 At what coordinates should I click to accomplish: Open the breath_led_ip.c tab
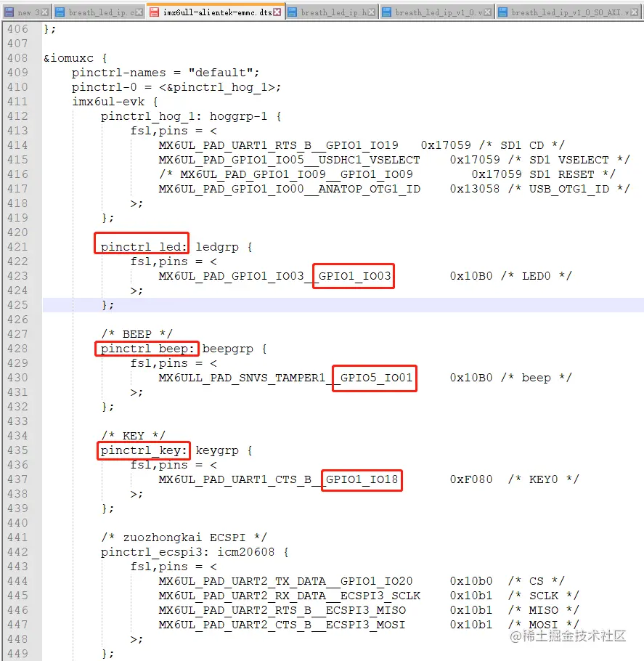click(99, 12)
